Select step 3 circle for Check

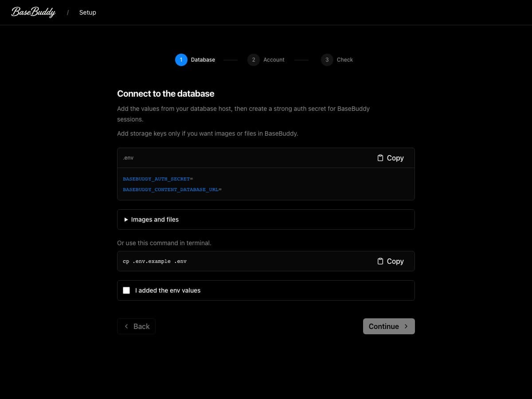pyautogui.click(x=327, y=60)
